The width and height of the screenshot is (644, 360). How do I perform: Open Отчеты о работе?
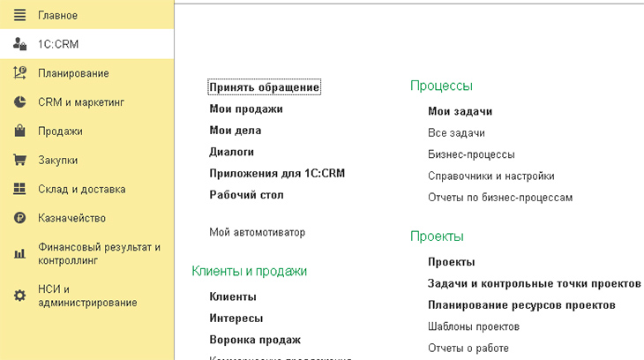[468, 348]
